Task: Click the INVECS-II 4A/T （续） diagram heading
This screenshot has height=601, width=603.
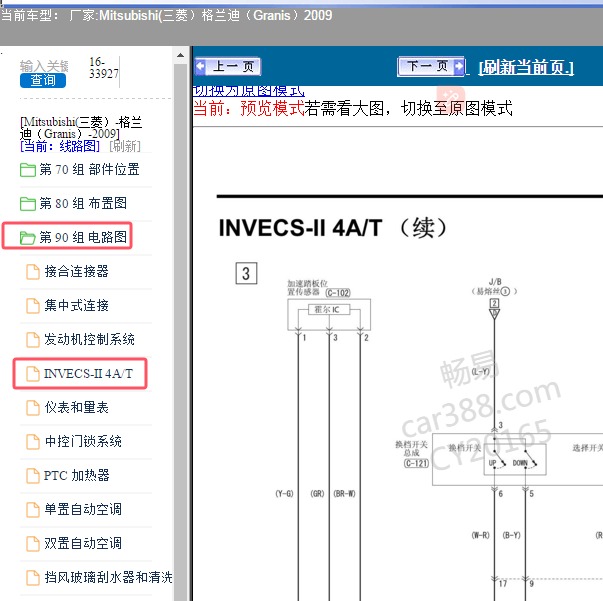Action: pos(333,228)
